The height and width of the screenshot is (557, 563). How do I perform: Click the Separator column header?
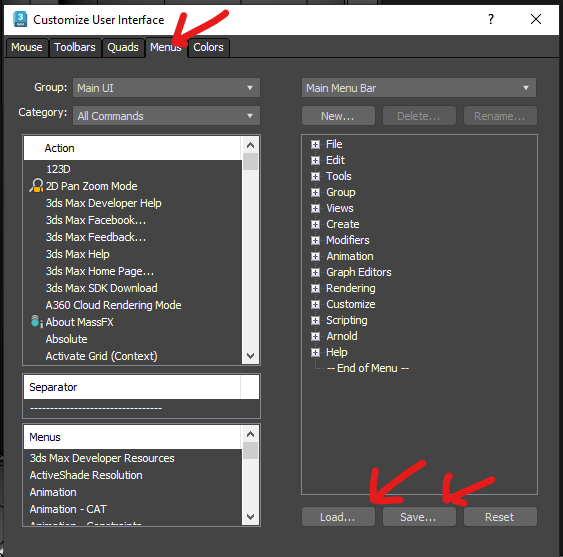click(132, 387)
